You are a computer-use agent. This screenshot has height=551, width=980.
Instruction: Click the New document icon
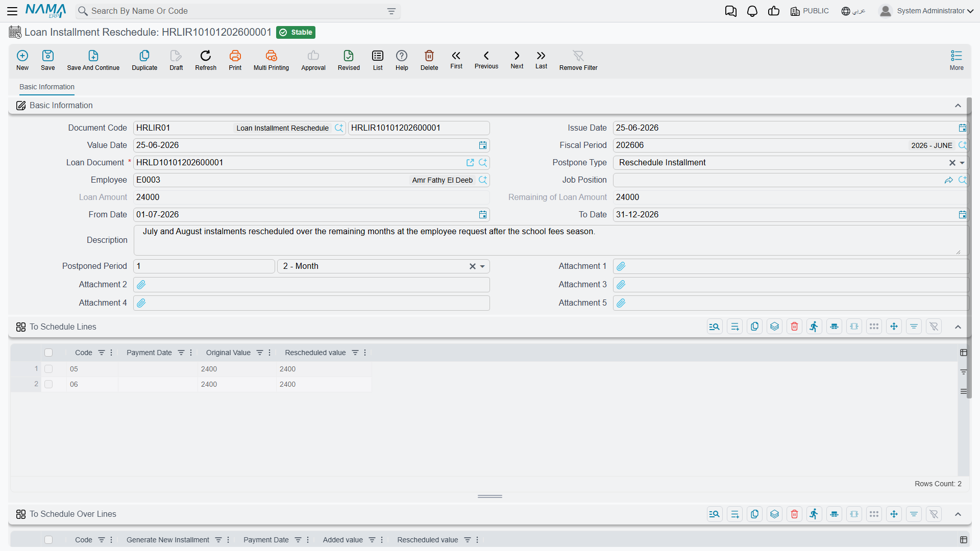[x=22, y=60]
